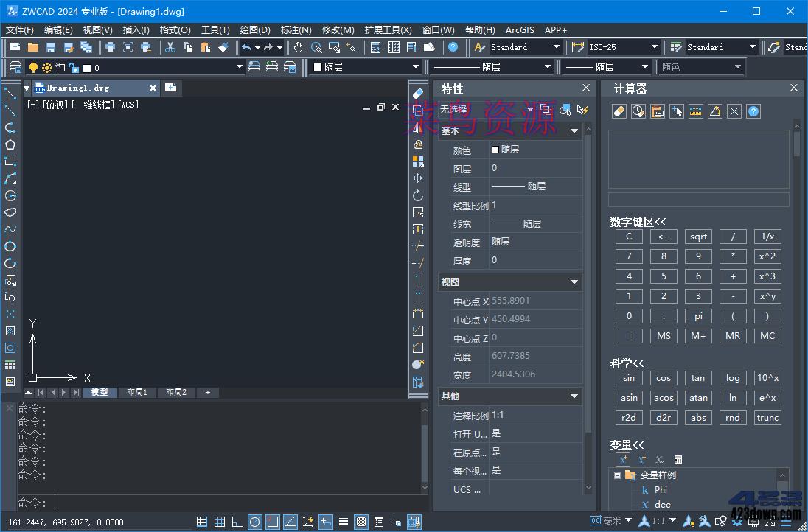808x532 pixels.
Task: Open the 绘图(D) menu
Action: (255, 30)
